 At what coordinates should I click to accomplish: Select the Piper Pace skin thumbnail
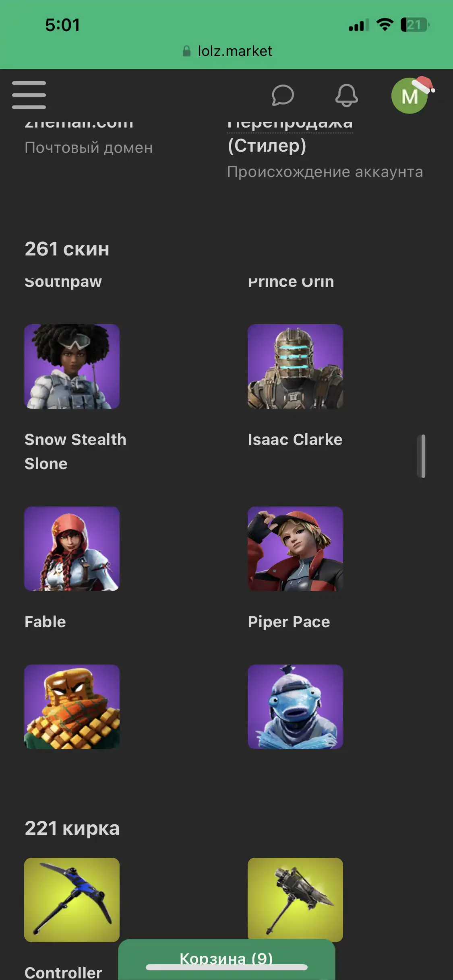(295, 549)
